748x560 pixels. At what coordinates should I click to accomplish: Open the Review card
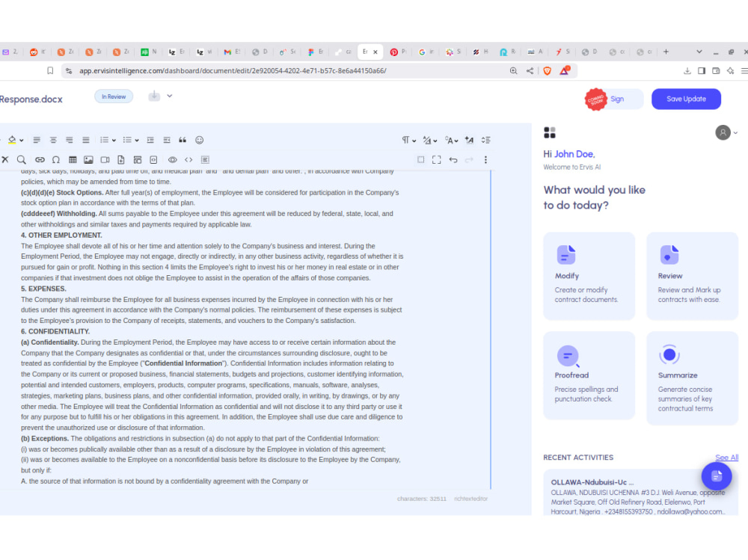coord(692,276)
